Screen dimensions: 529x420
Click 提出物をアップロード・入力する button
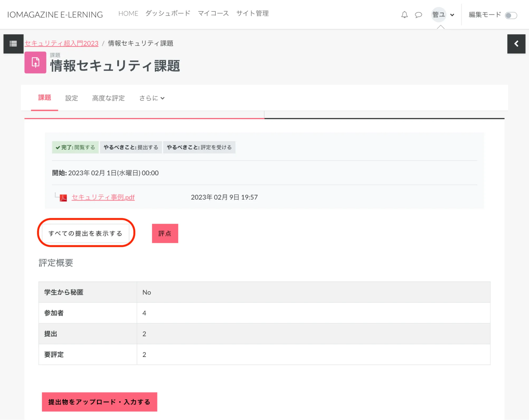[99, 402]
